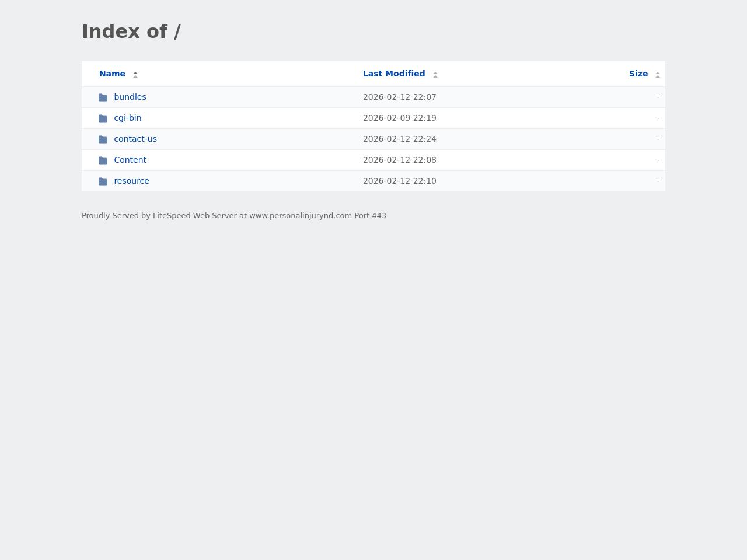Click the sort arrows next to Last Modified
The width and height of the screenshot is (747, 560).
435,74
